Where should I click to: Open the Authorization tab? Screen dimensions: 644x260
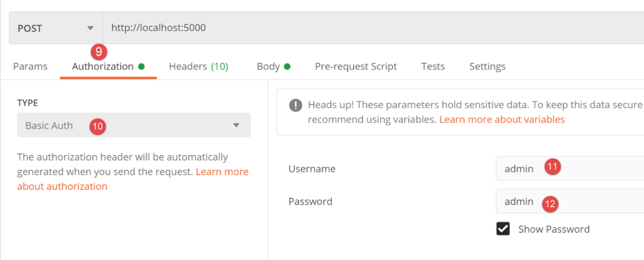tap(103, 67)
